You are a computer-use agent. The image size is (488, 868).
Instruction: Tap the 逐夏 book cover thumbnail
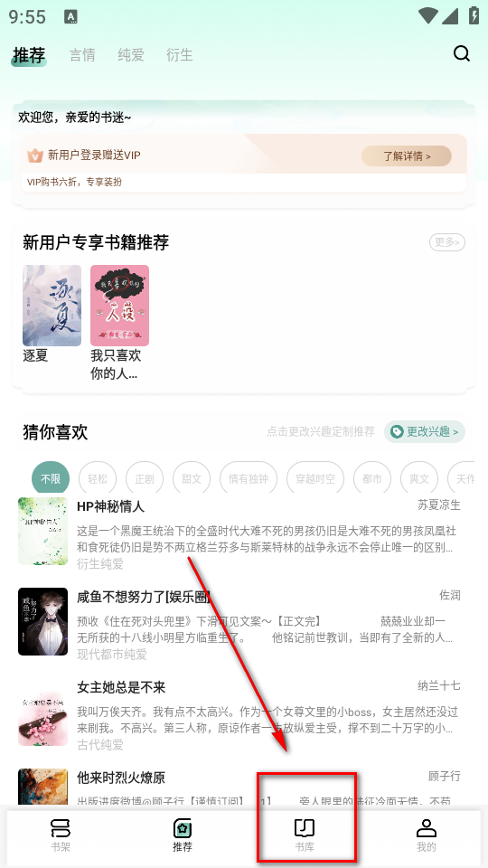click(x=52, y=306)
